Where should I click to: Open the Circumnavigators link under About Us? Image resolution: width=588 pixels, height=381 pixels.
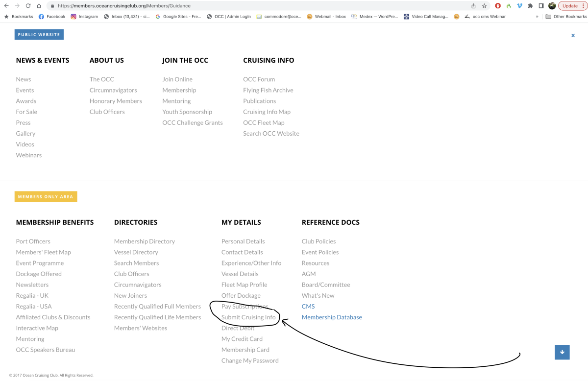pos(113,90)
